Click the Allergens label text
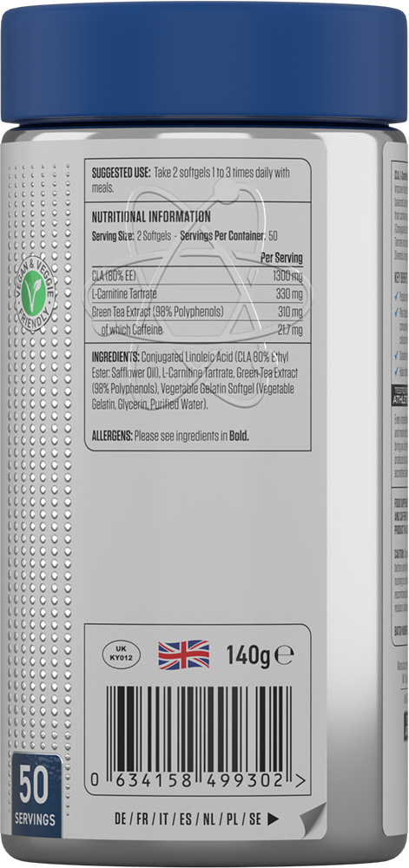 click(x=112, y=436)
